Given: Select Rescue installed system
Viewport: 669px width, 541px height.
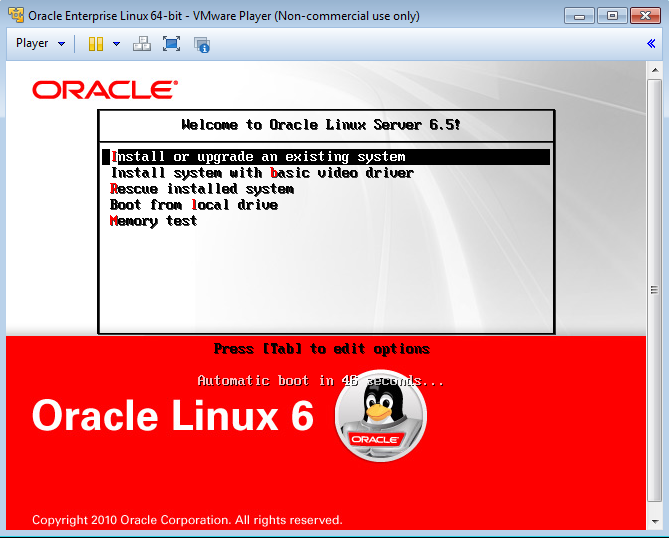Looking at the screenshot, I should click(x=202, y=189).
